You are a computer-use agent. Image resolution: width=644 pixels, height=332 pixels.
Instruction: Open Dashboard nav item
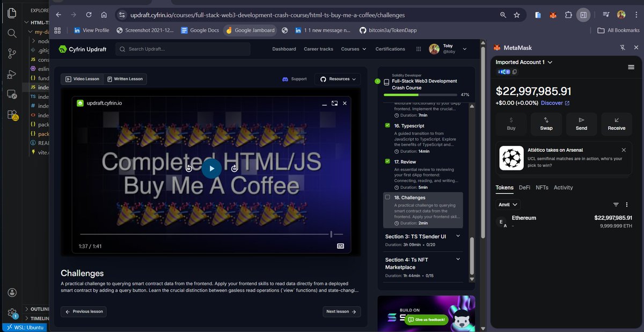[x=284, y=49]
